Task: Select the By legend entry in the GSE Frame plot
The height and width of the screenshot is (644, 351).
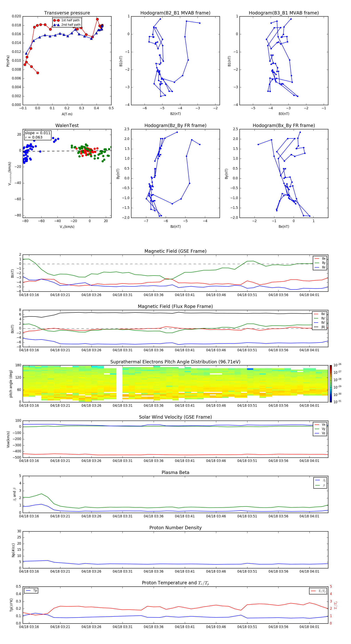Action: click(320, 263)
